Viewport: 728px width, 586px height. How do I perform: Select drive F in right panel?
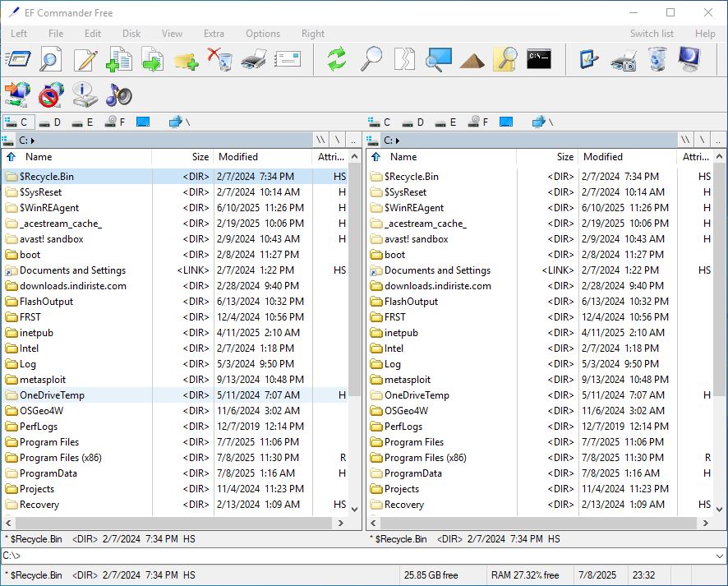coord(478,122)
